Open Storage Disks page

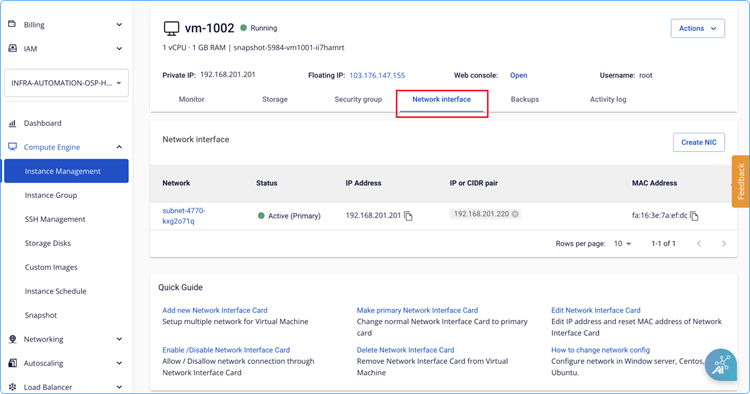(x=48, y=243)
